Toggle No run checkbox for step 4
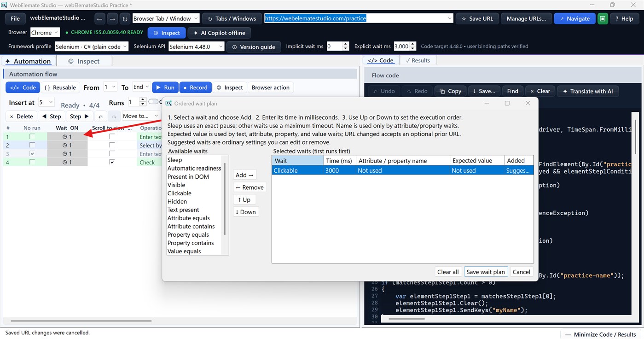 click(x=32, y=162)
